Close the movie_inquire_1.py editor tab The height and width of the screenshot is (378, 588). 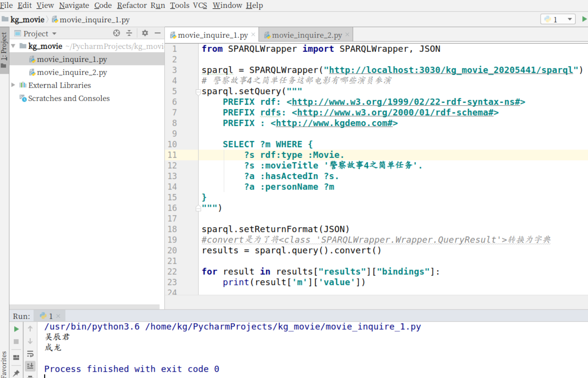pos(253,35)
